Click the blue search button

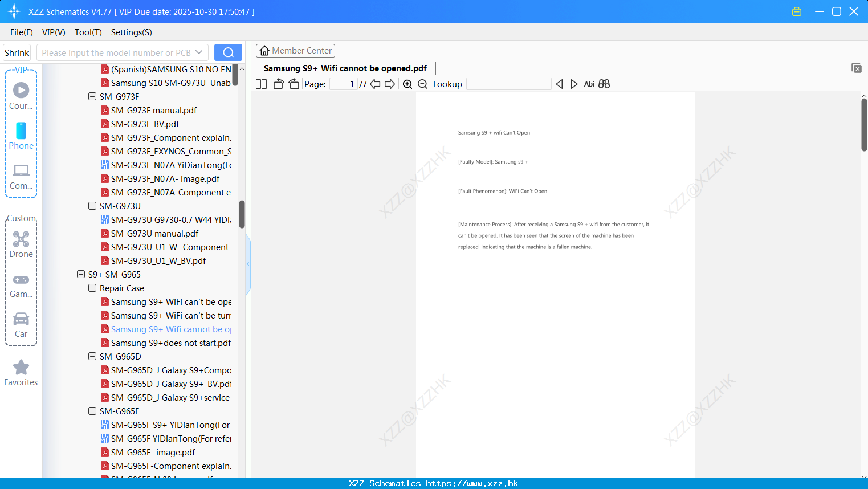(228, 52)
